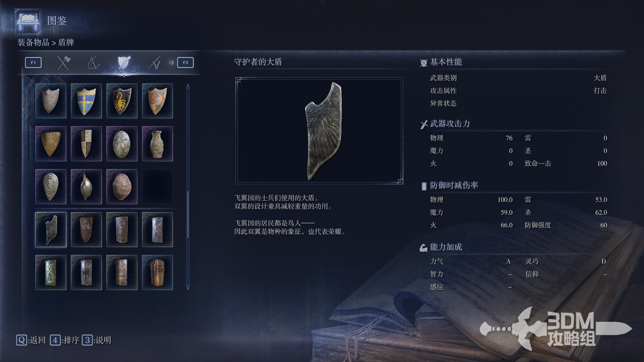
Task: Click the scrollbar down arrow
Action: pyautogui.click(x=188, y=287)
